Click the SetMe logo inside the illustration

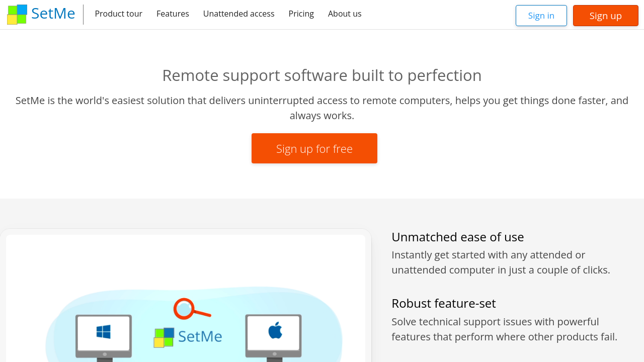188,337
